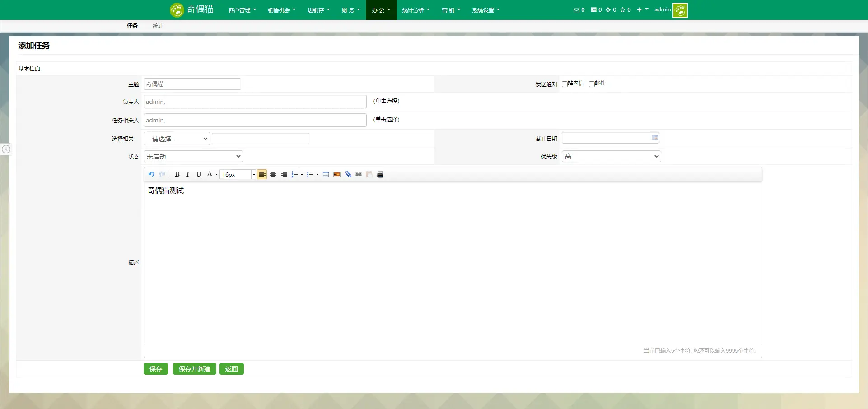Open the mail messages envelope icon
Image resolution: width=868 pixels, height=409 pixels.
[x=576, y=9]
